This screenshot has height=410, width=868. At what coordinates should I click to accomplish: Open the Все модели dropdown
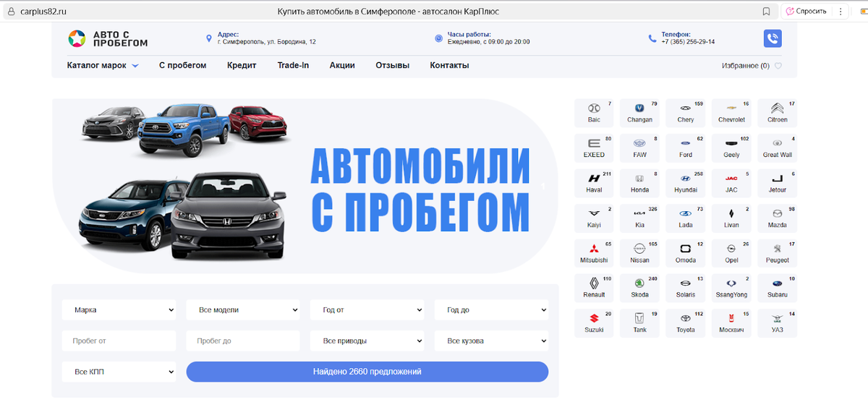(x=243, y=310)
